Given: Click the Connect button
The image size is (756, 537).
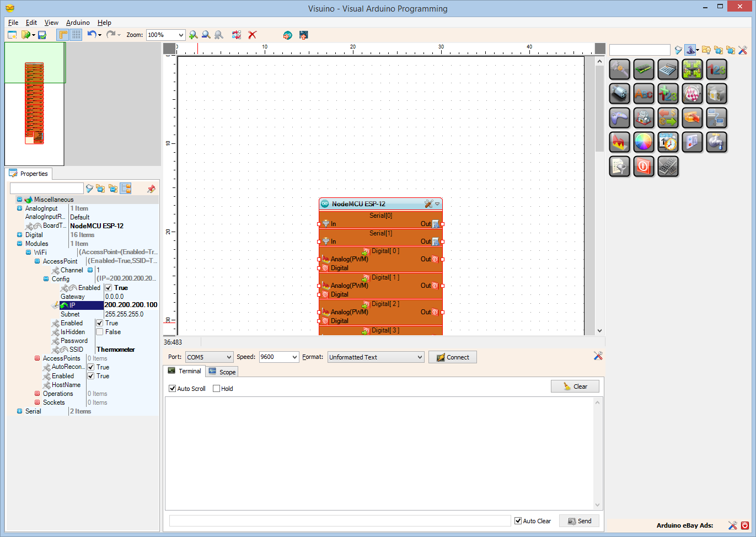Looking at the screenshot, I should [x=453, y=357].
